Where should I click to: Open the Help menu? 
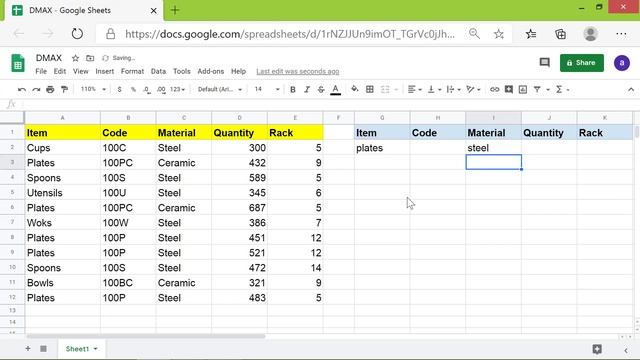click(x=238, y=71)
